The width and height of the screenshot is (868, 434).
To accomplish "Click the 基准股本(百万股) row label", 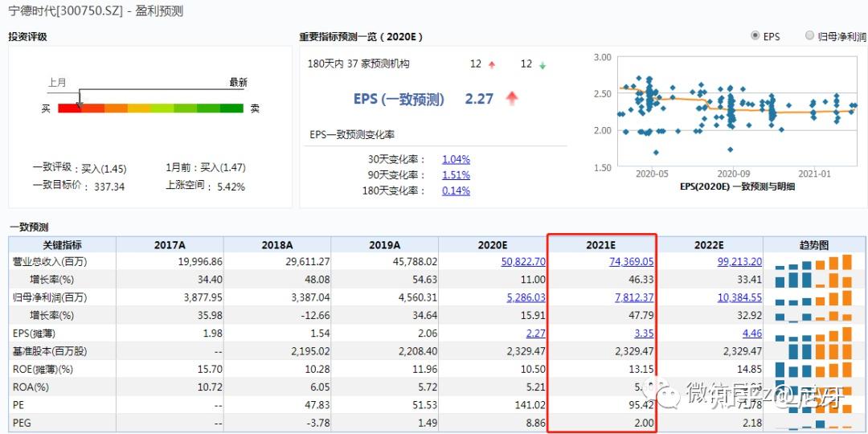I will click(x=50, y=351).
